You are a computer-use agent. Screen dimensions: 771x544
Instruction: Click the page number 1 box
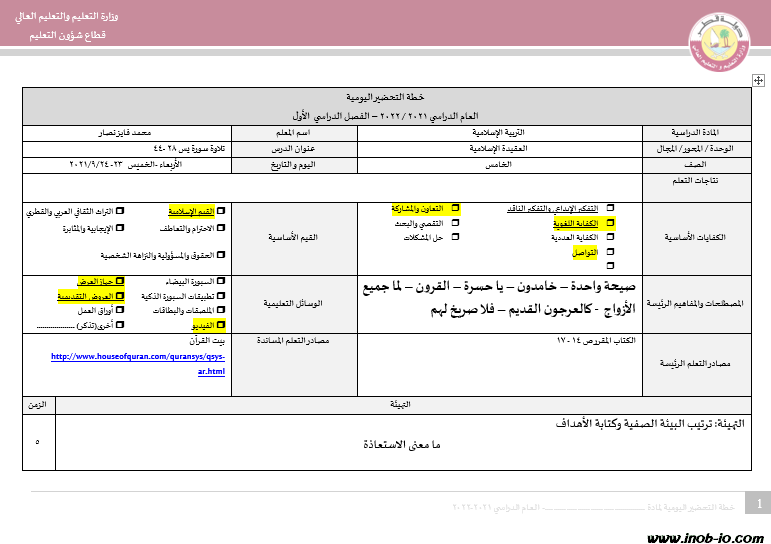[x=759, y=503]
